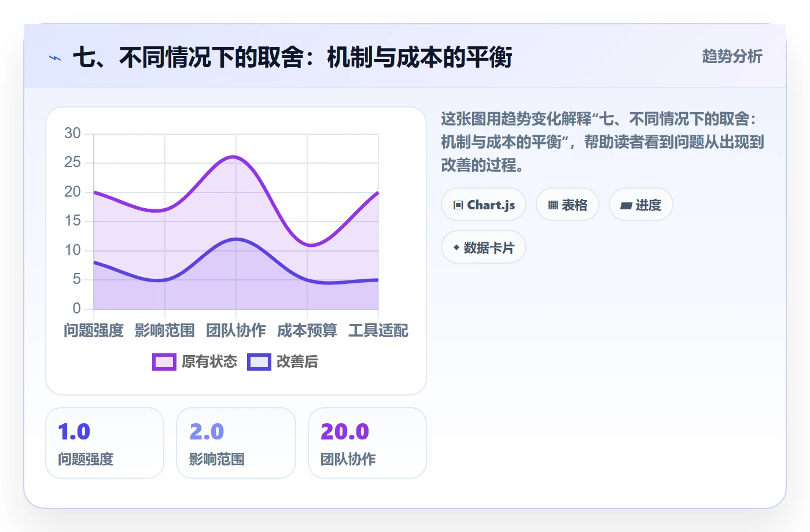Toggle the 原有状态 legend swatch

164,362
